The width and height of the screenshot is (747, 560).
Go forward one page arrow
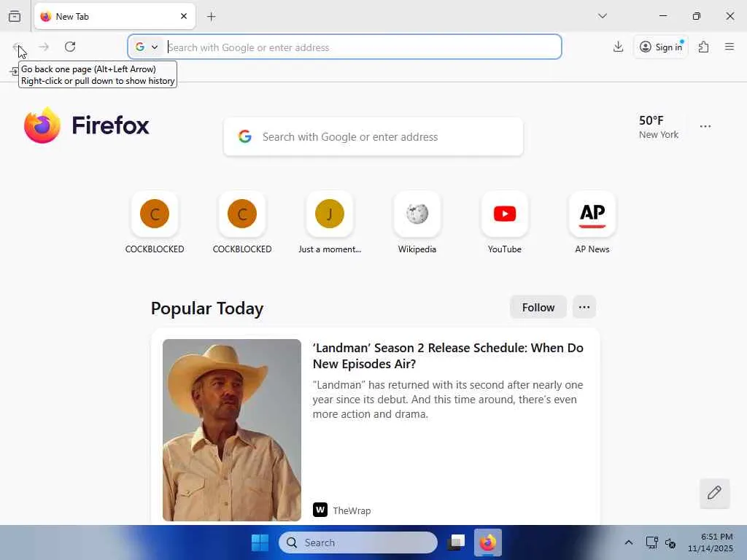click(44, 47)
